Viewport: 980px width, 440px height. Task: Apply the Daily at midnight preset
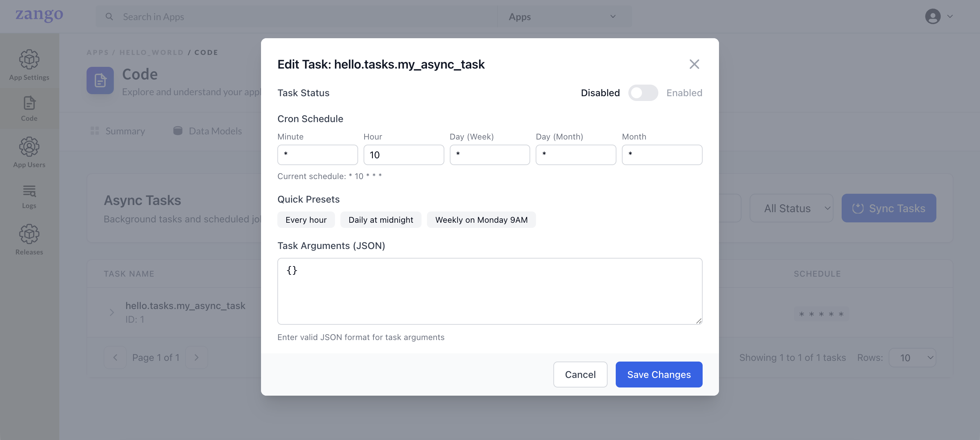click(380, 220)
